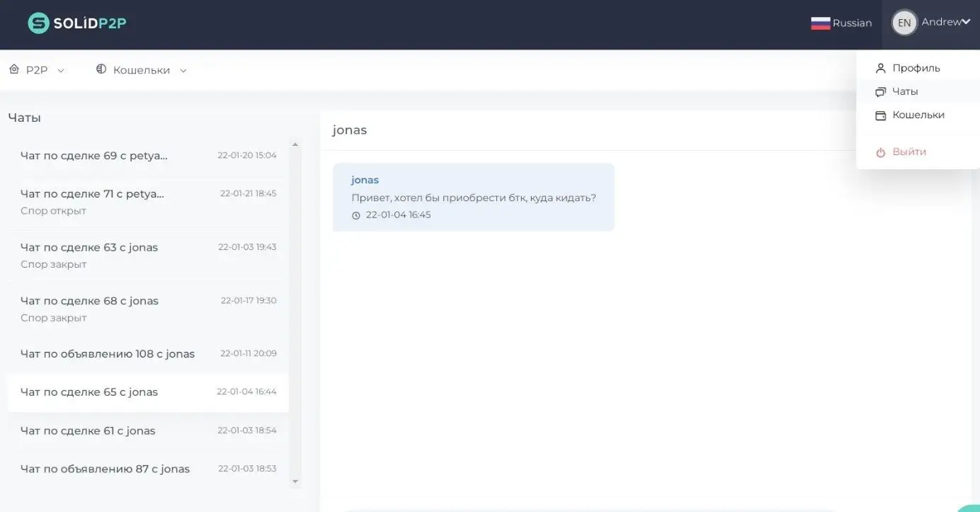Select Профиль in the user menu
Image resolution: width=980 pixels, height=512 pixels.
[x=916, y=68]
